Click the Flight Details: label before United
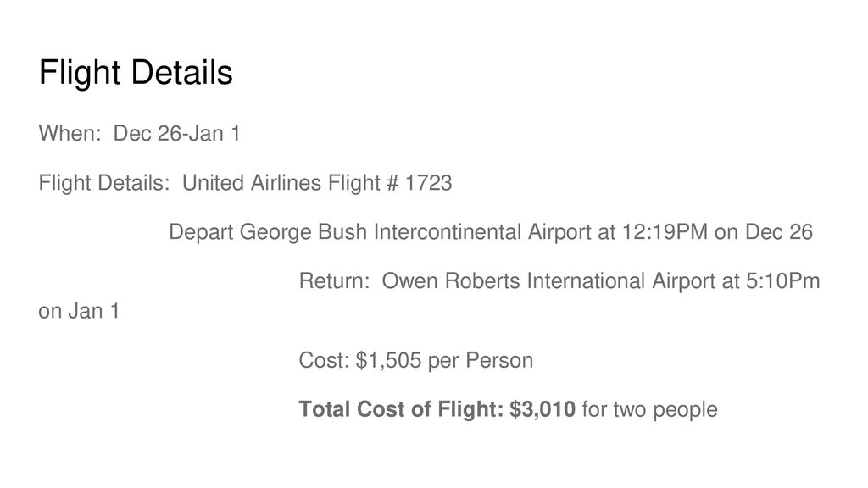Viewport: 868px width, 488px height. [x=104, y=183]
